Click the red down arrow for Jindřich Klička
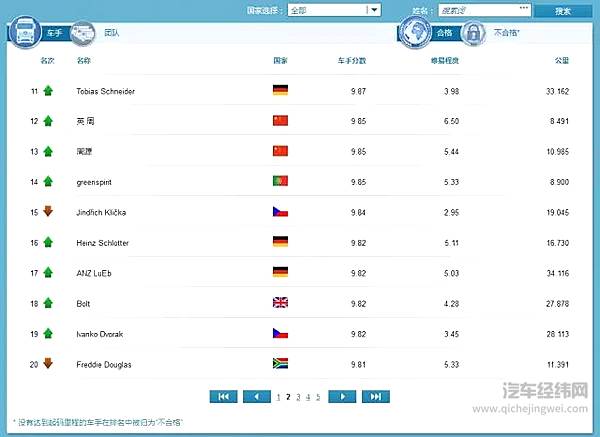 point(47,212)
